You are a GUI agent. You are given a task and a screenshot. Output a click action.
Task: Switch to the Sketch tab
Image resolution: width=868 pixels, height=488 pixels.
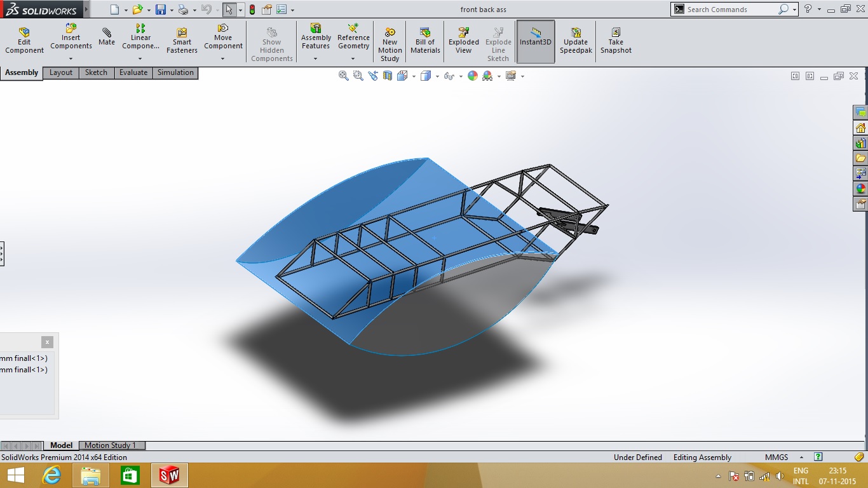click(97, 72)
